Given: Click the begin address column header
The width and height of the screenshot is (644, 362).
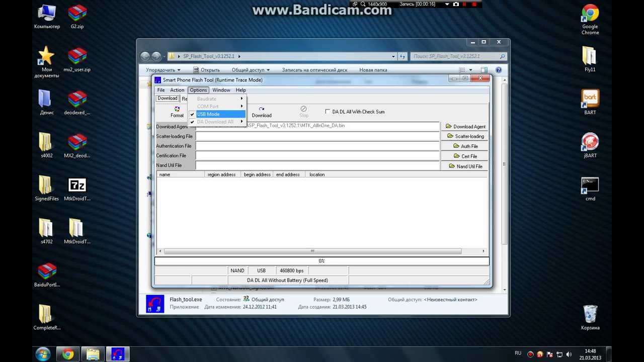Looking at the screenshot, I should (x=257, y=174).
